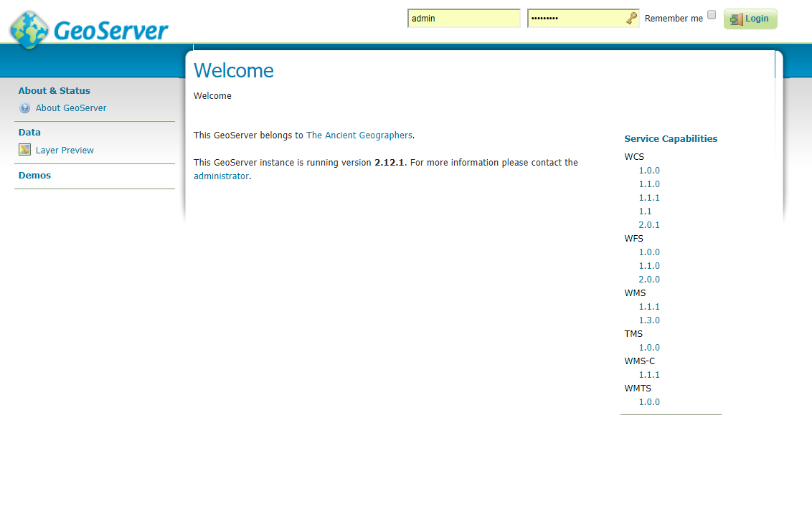The width and height of the screenshot is (812, 519).
Task: Click the TMS service label
Action: tap(633, 334)
